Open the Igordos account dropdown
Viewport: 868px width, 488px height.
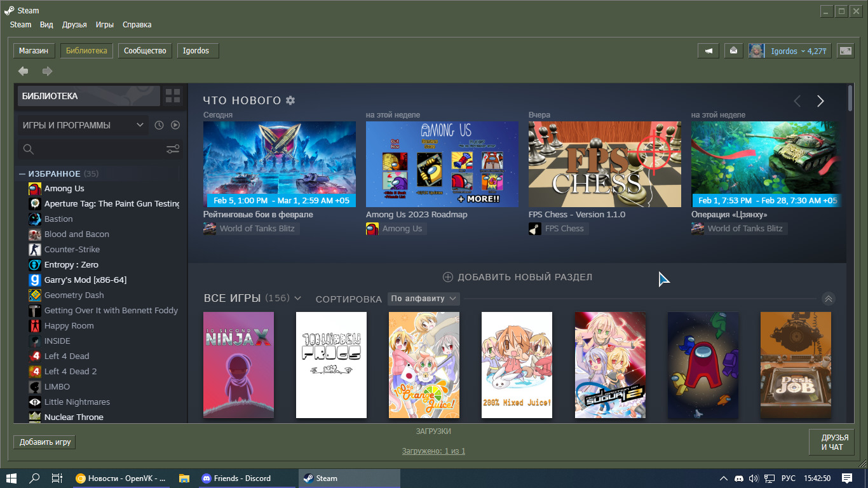pyautogui.click(x=799, y=51)
